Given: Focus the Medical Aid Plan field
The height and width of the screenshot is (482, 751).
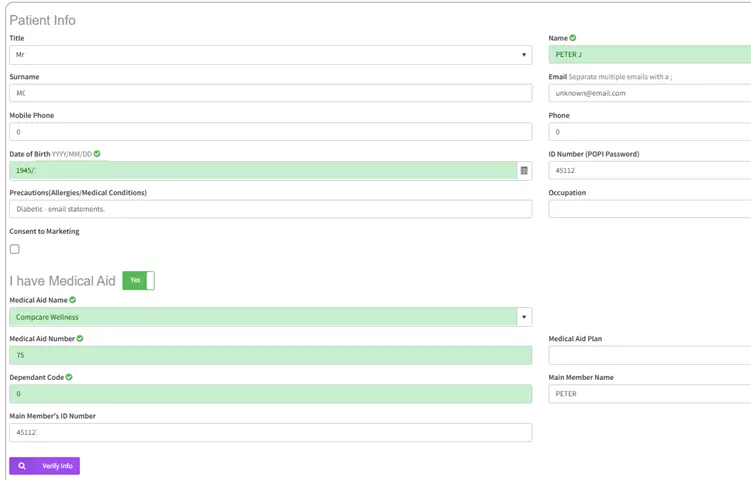Looking at the screenshot, I should 650,356.
